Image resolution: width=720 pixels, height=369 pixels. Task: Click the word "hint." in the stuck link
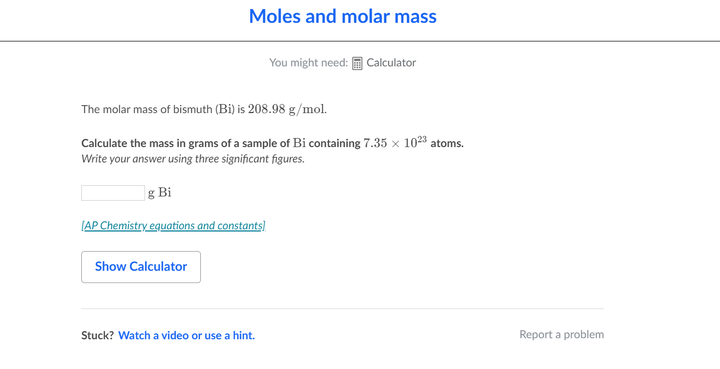tap(244, 335)
